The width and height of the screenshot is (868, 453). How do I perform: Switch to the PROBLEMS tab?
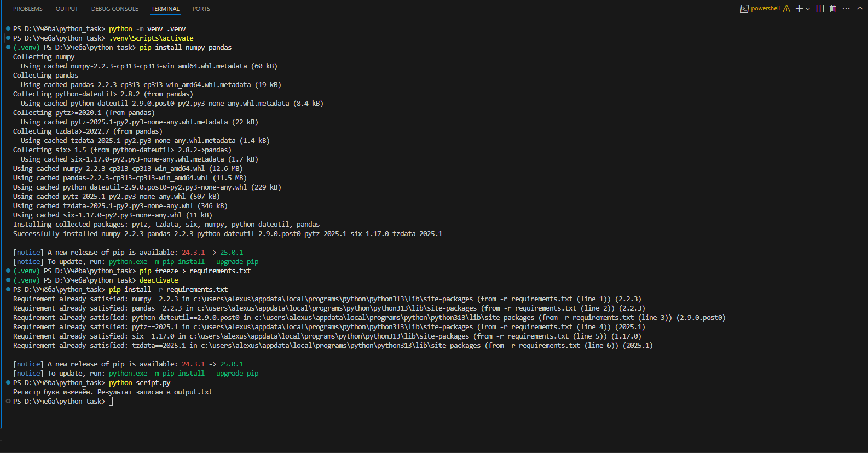point(28,9)
